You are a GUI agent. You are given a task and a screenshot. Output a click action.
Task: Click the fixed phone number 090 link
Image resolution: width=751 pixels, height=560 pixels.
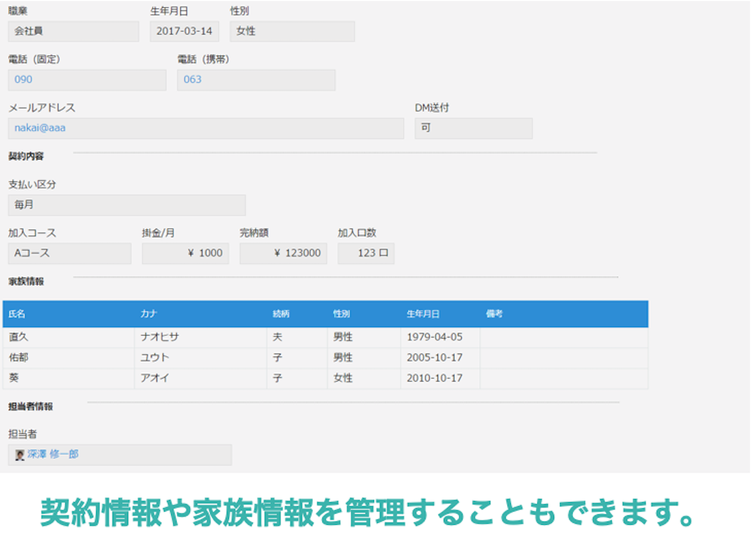23,80
